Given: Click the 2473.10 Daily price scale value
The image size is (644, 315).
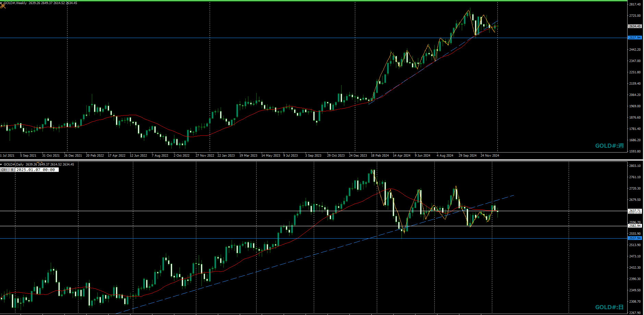Looking at the screenshot, I should pos(635,256).
